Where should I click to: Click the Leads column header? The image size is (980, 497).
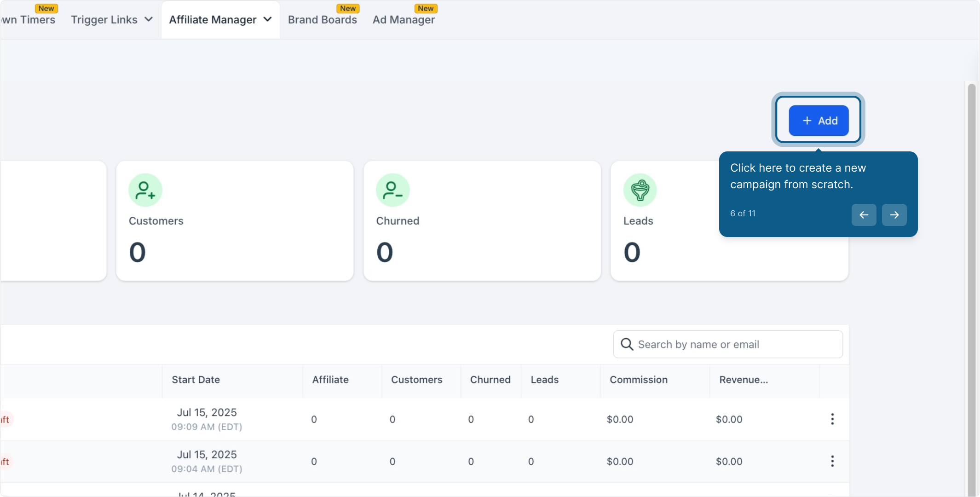(x=544, y=380)
